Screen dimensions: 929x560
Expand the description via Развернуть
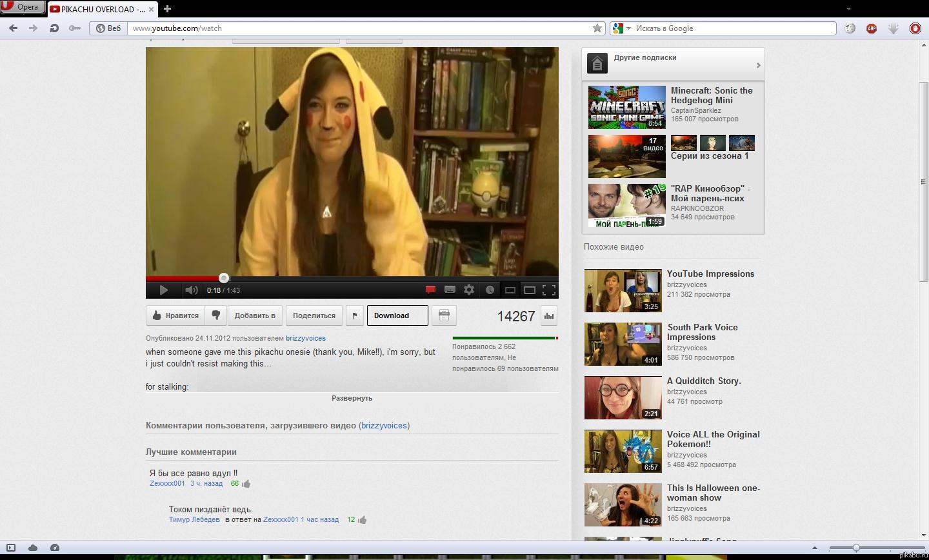pos(352,398)
